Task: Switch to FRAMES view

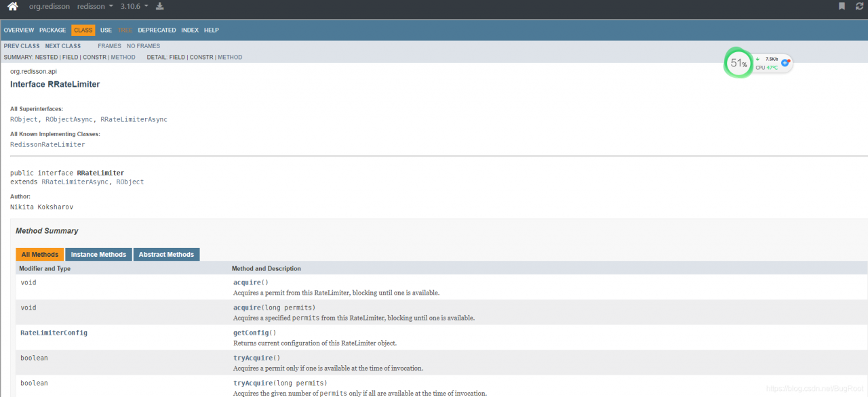Action: [x=109, y=46]
